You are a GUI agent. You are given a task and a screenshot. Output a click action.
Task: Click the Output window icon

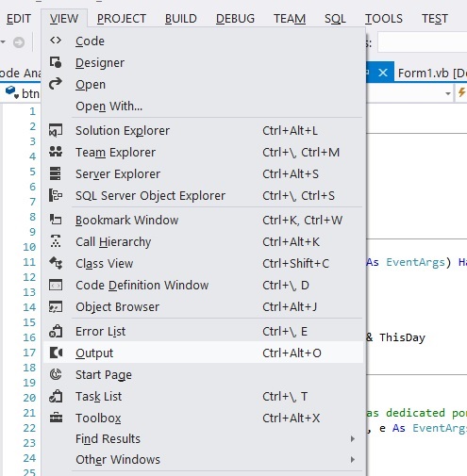[x=56, y=353]
